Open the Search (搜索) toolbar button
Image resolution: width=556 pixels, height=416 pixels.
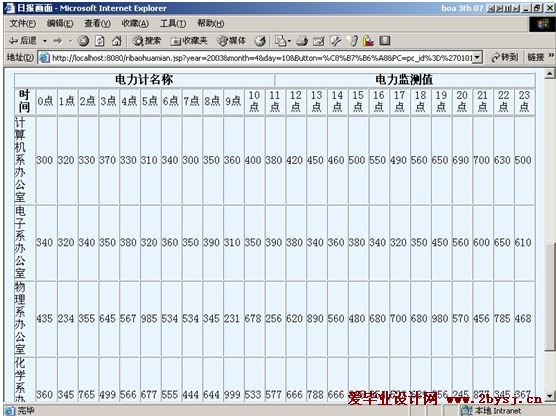click(147, 41)
